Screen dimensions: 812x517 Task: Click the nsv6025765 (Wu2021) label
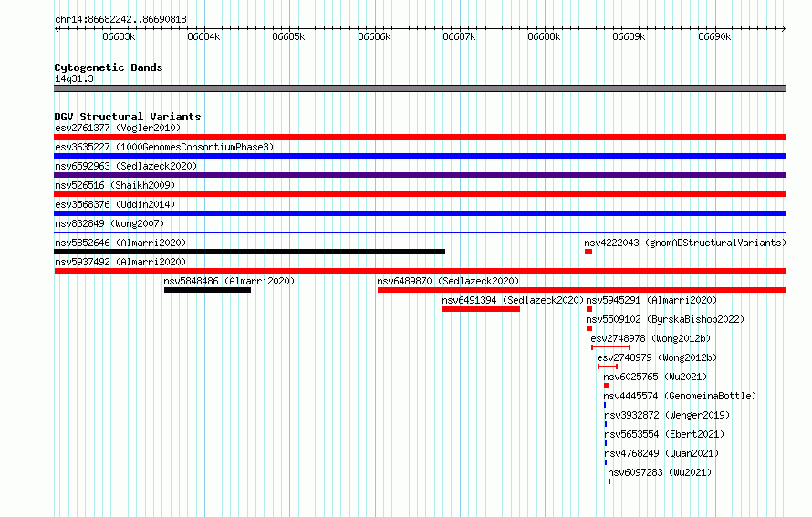(x=655, y=377)
